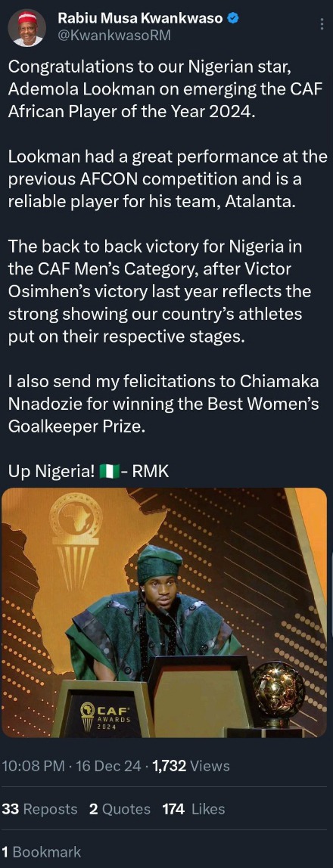View the 2 Quotes list
The height and width of the screenshot is (868, 333).
click(x=120, y=809)
